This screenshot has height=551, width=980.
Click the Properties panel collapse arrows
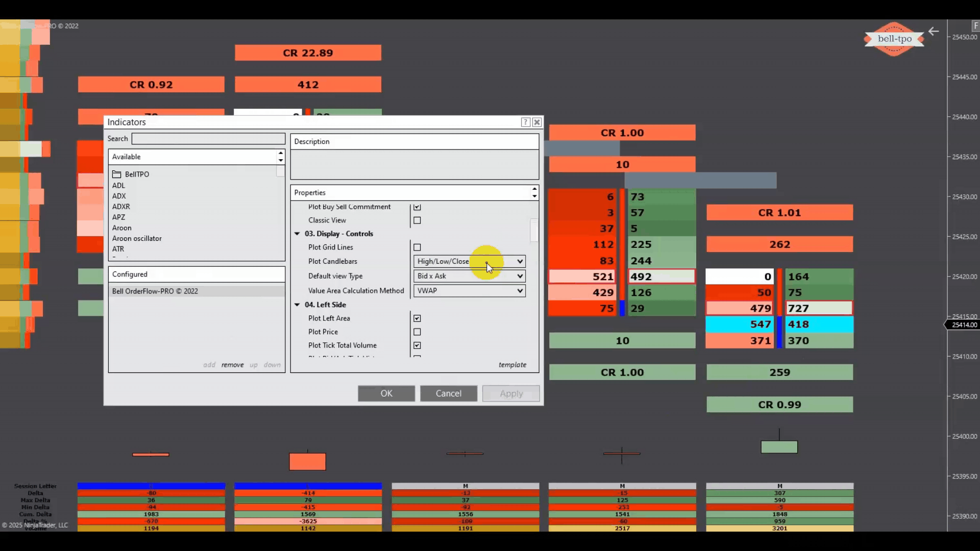pos(534,192)
